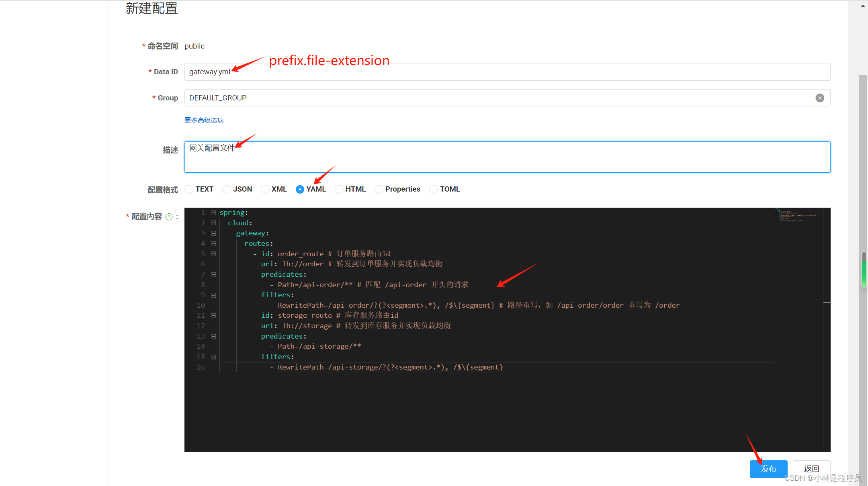Collapse the storage_route item on line 11
Viewport: 868px width, 486px height.
point(213,316)
